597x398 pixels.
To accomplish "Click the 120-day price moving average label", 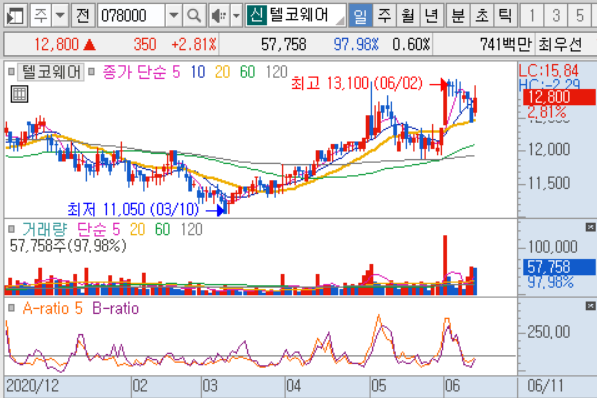I will coord(276,72).
